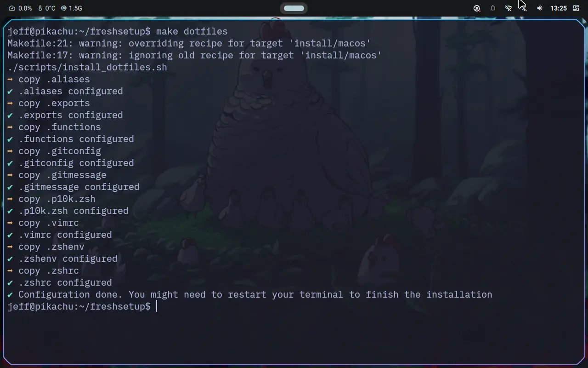Click the ./scripts/install_dotfiles.sh path

(x=87, y=67)
